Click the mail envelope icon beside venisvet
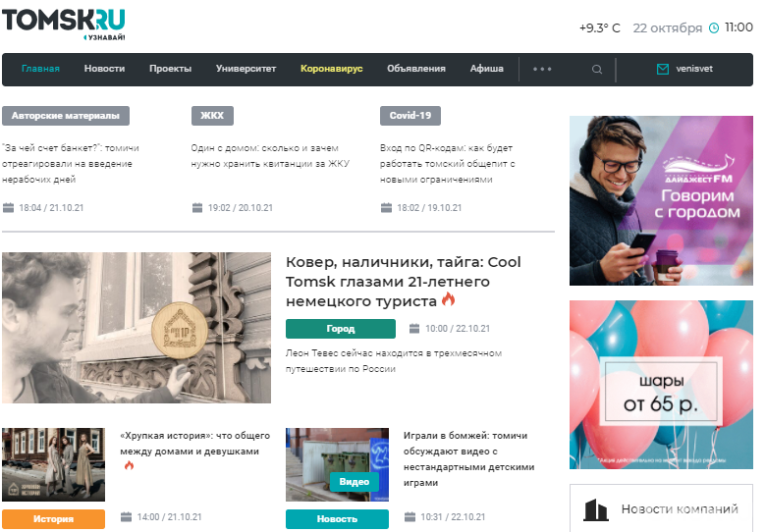Image resolution: width=765 pixels, height=532 pixels. 663,70
